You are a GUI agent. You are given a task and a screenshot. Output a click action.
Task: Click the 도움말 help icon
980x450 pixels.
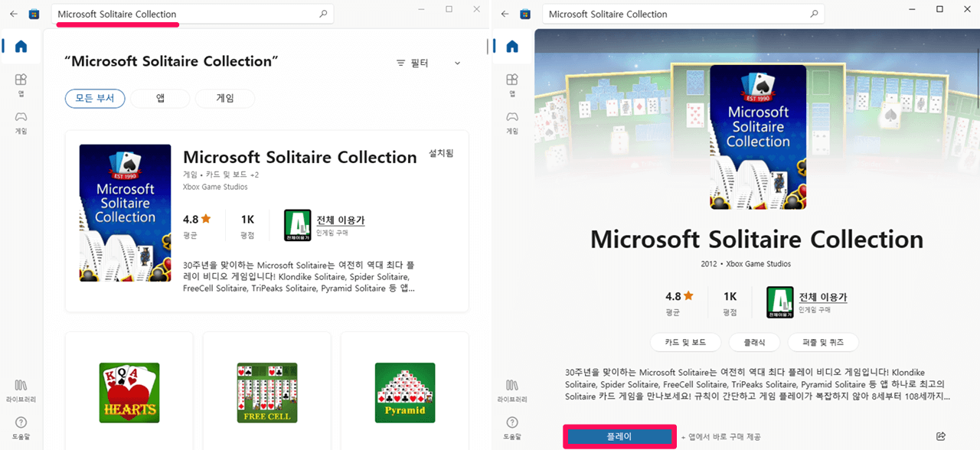click(20, 426)
